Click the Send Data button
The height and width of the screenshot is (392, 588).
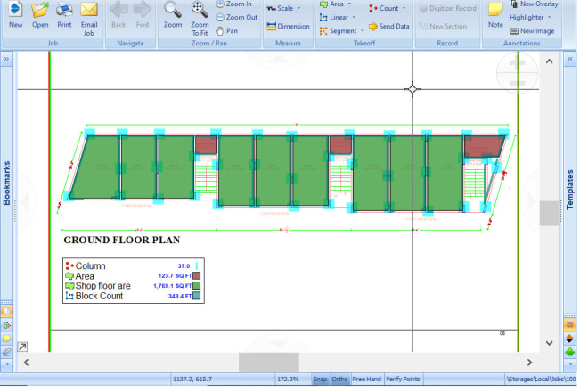tap(388, 27)
